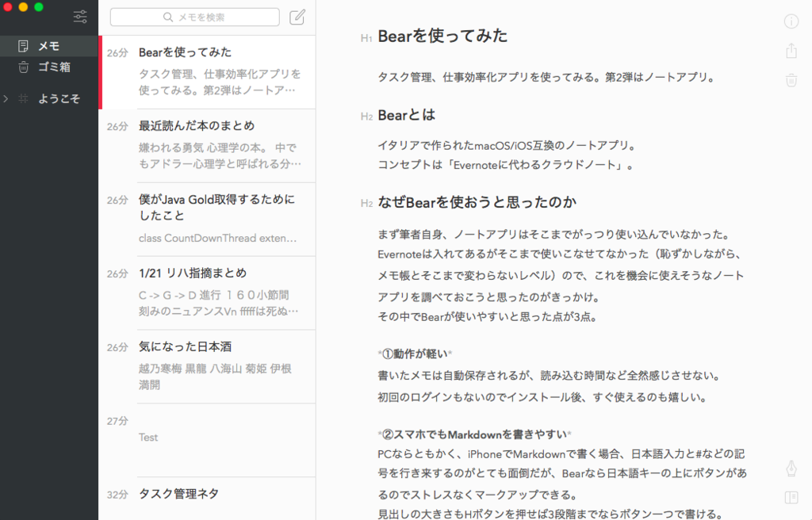Open note '1/21 リハ指摘まとめ'

coord(207,293)
